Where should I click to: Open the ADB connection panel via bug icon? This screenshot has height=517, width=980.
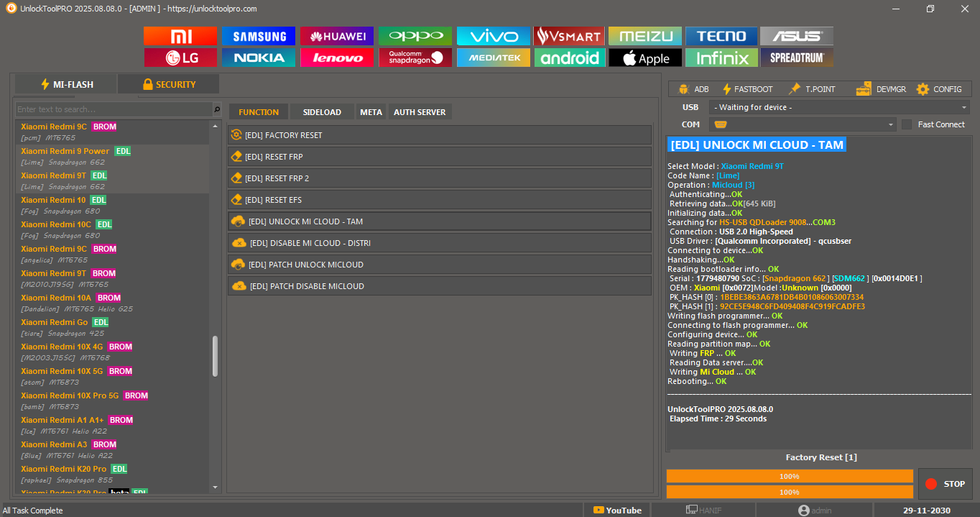[x=683, y=88]
